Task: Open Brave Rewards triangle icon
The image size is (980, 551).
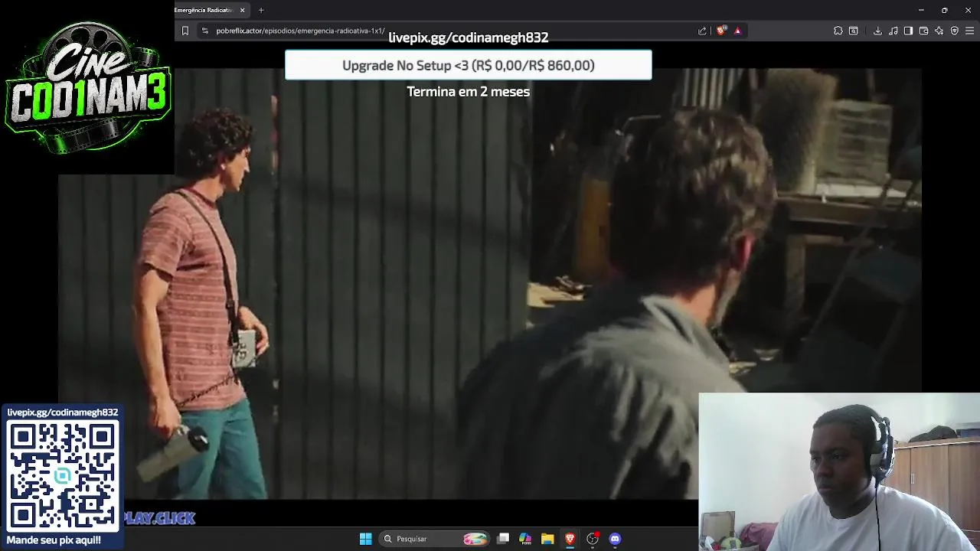Action: 737,31
